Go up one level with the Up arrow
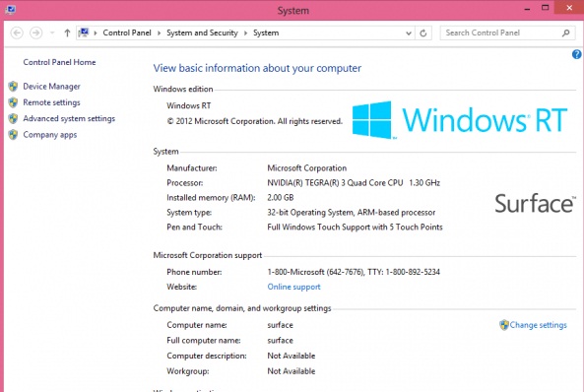This screenshot has width=584, height=392. point(67,33)
